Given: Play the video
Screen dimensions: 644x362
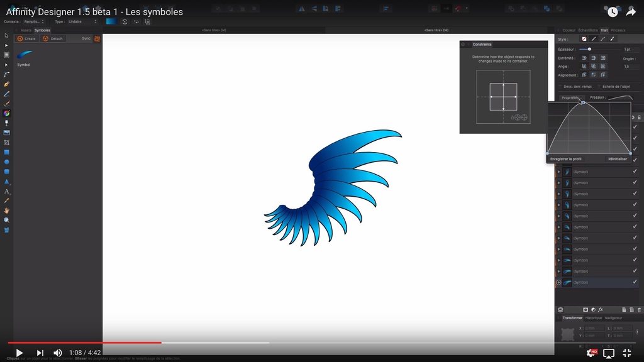Looking at the screenshot, I should point(19,353).
